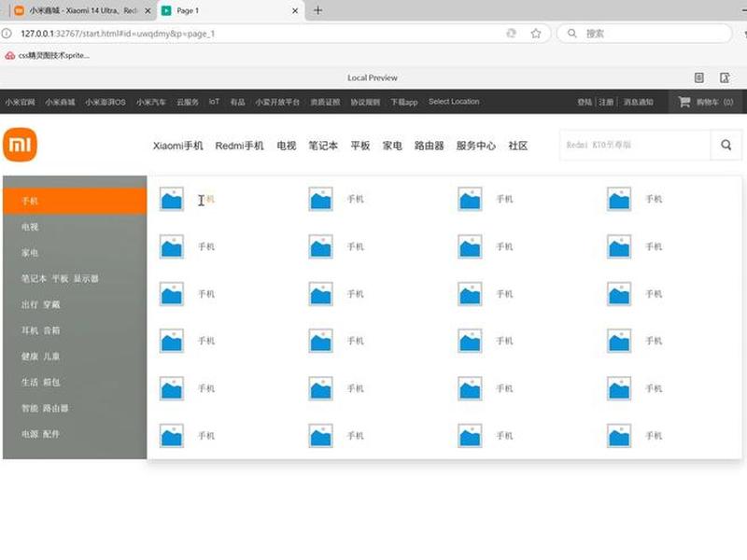
Task: Click the 下载app link in top bar
Action: click(x=404, y=102)
